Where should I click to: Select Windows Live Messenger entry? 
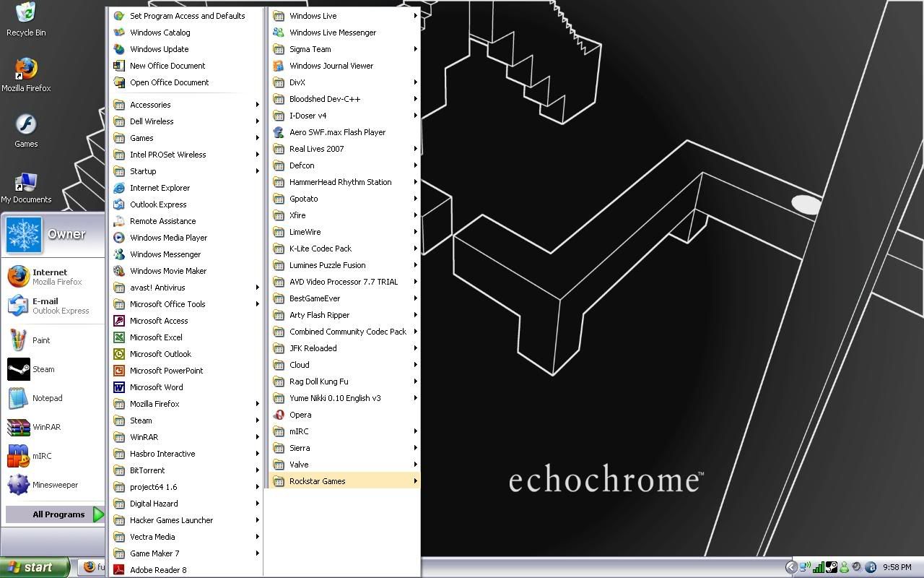coord(332,33)
